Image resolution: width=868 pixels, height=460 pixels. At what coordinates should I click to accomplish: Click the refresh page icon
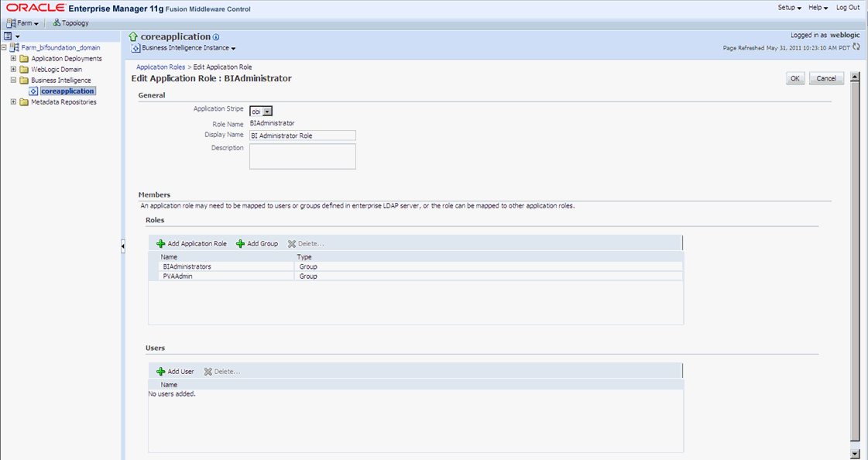pyautogui.click(x=856, y=47)
